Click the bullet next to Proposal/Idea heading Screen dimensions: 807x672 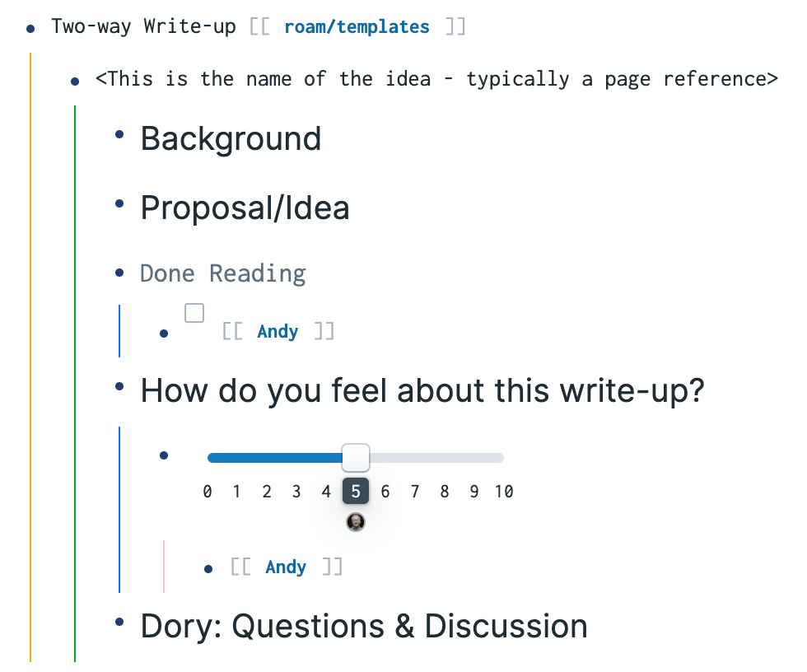coord(119,203)
